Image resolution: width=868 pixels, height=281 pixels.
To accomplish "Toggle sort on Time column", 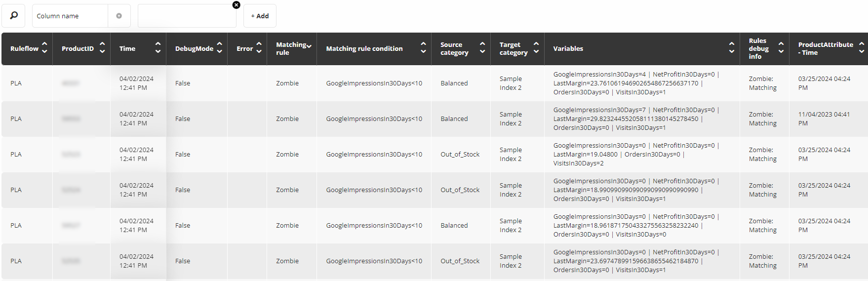I will (158, 48).
